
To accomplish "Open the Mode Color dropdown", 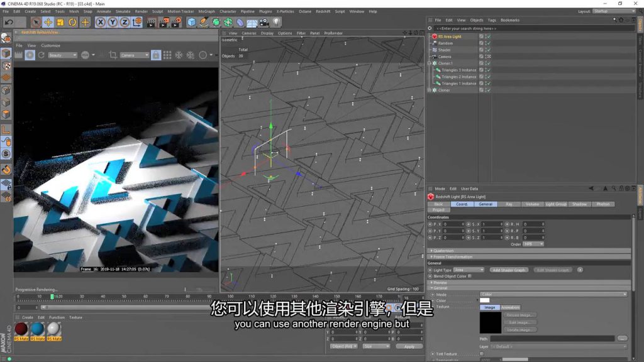I will click(553, 294).
